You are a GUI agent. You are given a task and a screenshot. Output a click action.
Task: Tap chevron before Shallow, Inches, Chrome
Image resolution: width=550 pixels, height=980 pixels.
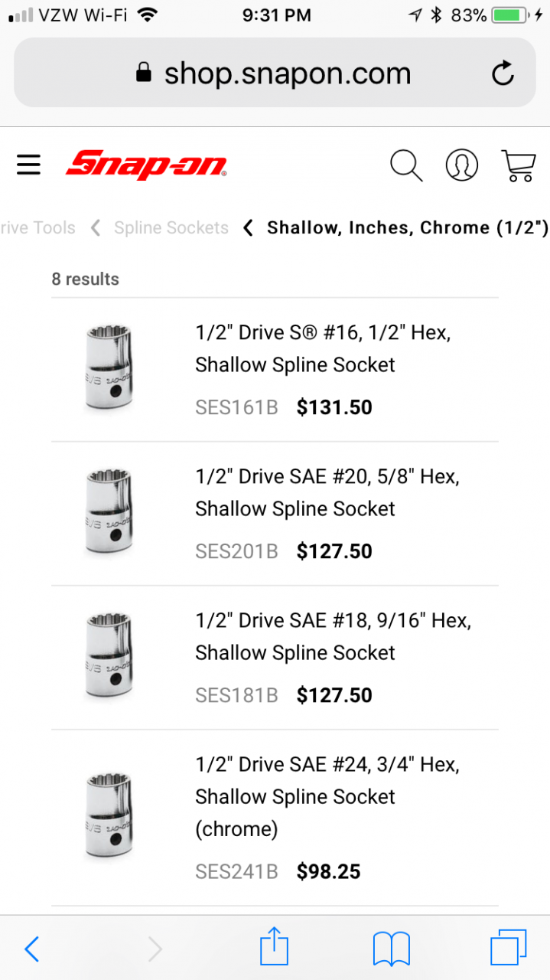[x=248, y=227]
